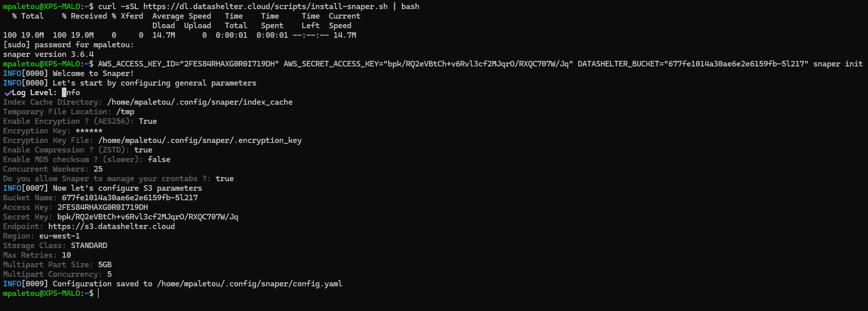Click the crontabs permission true value
Screen dimensions: 868x311
click(x=224, y=179)
